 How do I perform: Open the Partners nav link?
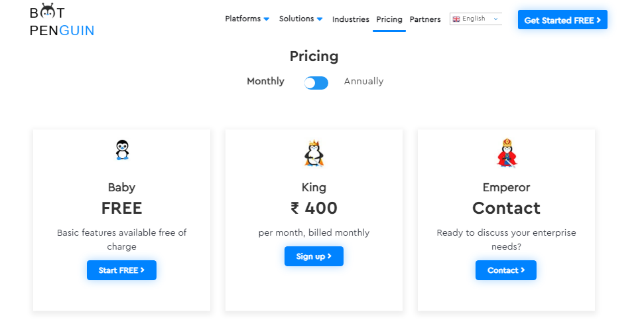[x=425, y=20]
